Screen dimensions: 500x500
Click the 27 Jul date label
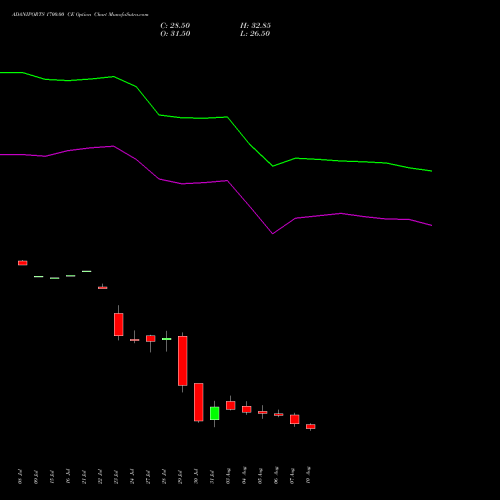[x=148, y=477]
